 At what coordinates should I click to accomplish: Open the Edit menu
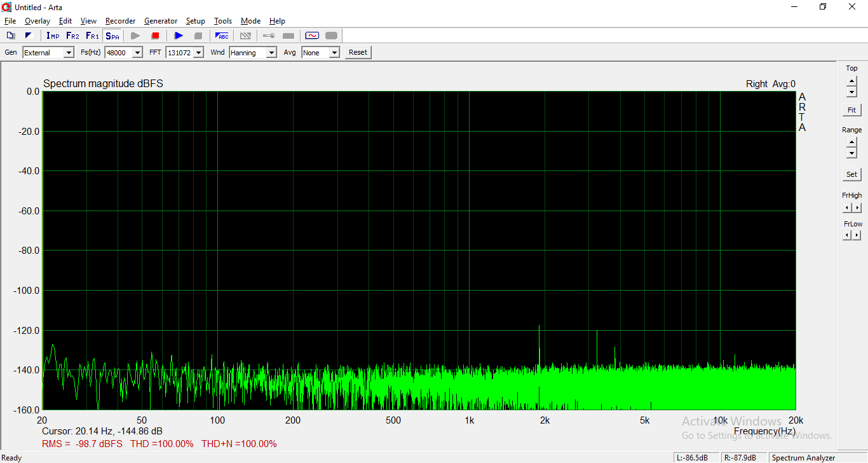click(x=65, y=21)
